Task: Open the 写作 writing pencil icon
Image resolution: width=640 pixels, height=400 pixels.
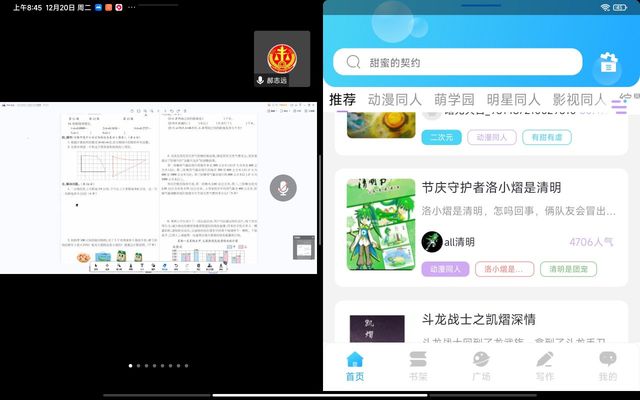Action: coord(544,360)
